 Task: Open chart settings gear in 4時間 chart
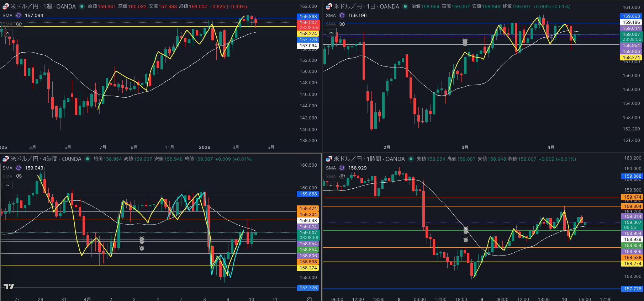[x=309, y=299]
